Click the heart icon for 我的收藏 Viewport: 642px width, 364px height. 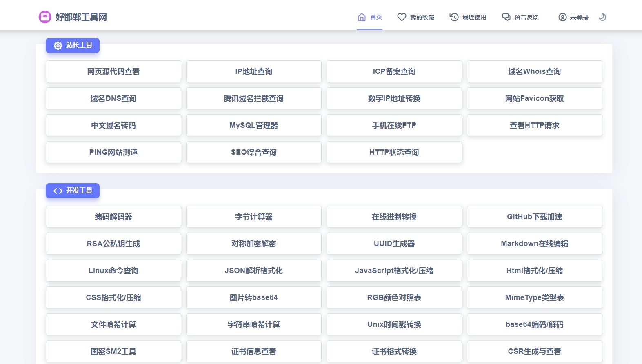coord(402,17)
